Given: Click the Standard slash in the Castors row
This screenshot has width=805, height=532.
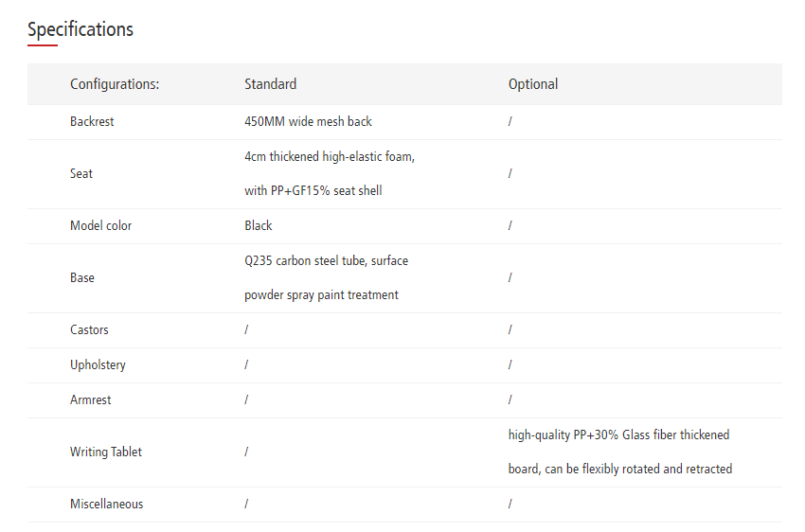Looking at the screenshot, I should (246, 330).
